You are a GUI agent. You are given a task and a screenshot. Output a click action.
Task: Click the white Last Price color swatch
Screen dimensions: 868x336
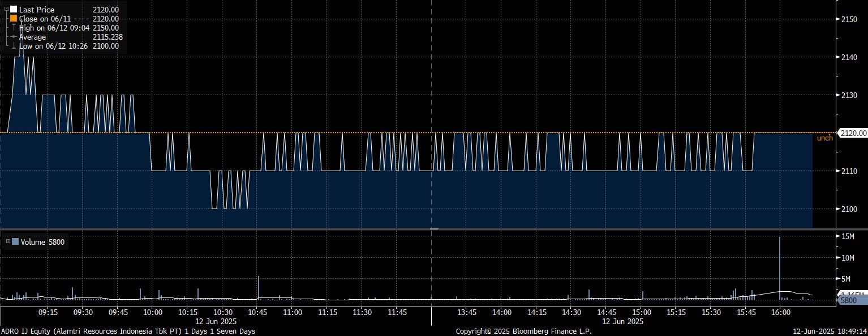tap(14, 10)
